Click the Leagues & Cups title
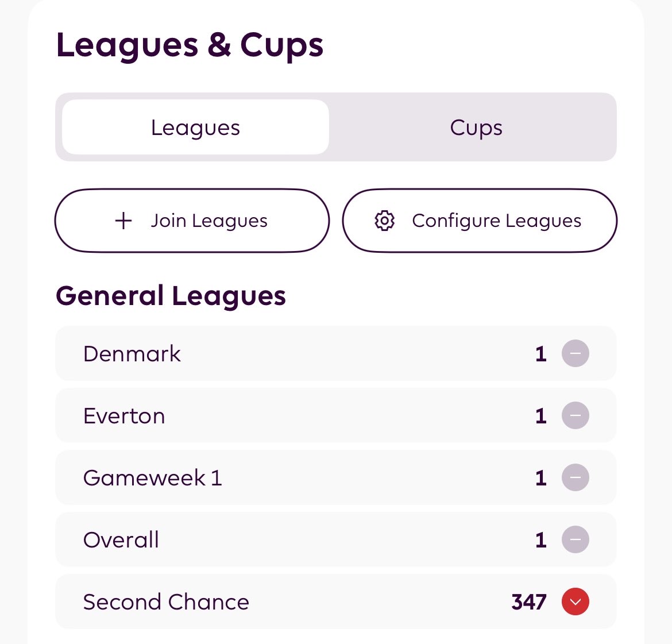Viewport: 672px width, 644px height. tap(190, 45)
